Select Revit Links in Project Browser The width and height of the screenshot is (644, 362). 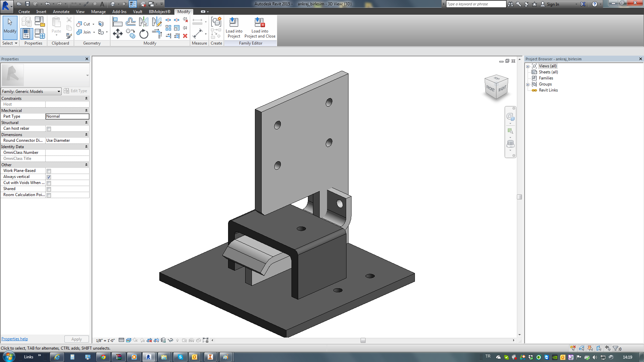tap(548, 90)
